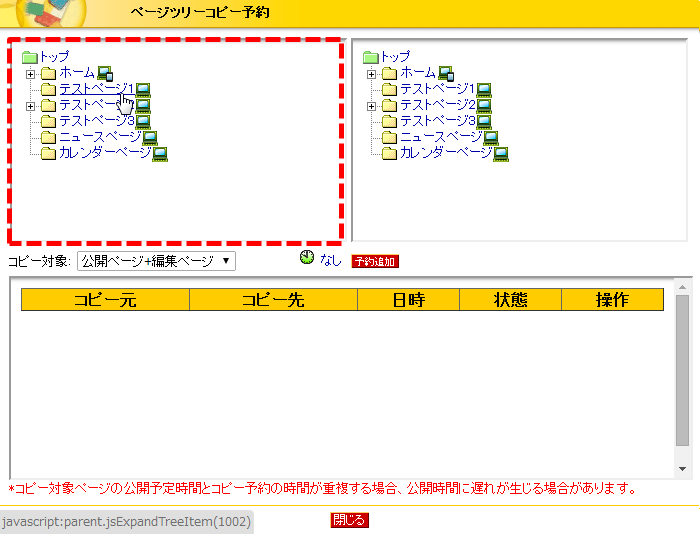Expand テストページ2 in the left tree
Screen dimensions: 700x537
[30, 106]
